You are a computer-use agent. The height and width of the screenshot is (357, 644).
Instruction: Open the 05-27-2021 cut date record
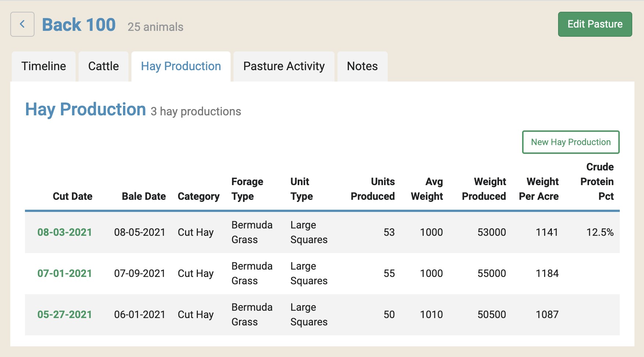coord(65,315)
